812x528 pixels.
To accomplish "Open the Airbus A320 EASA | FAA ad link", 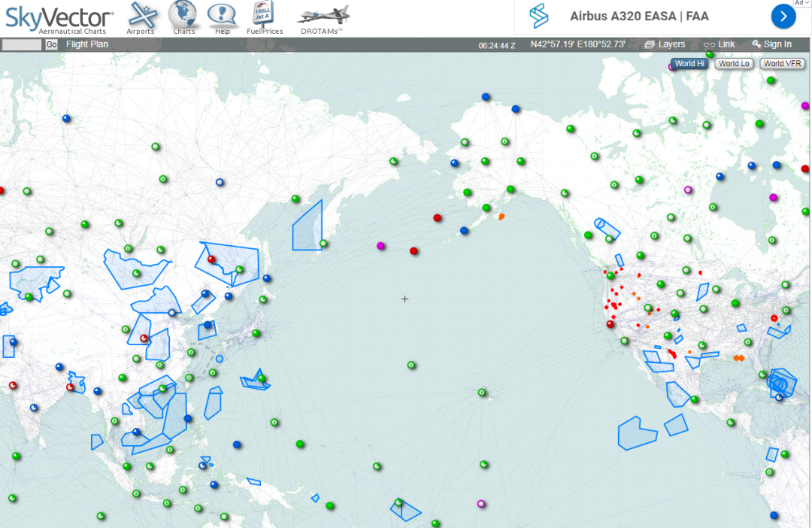I will (639, 16).
